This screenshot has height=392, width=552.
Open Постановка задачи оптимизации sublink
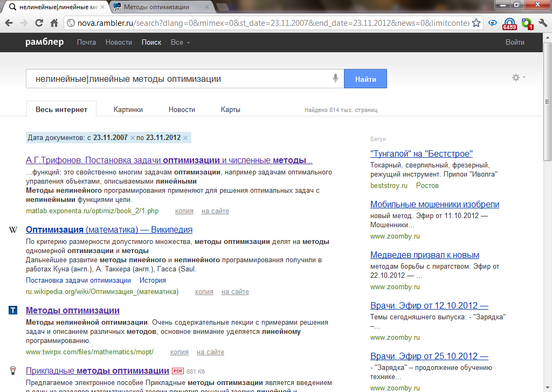pos(79,280)
